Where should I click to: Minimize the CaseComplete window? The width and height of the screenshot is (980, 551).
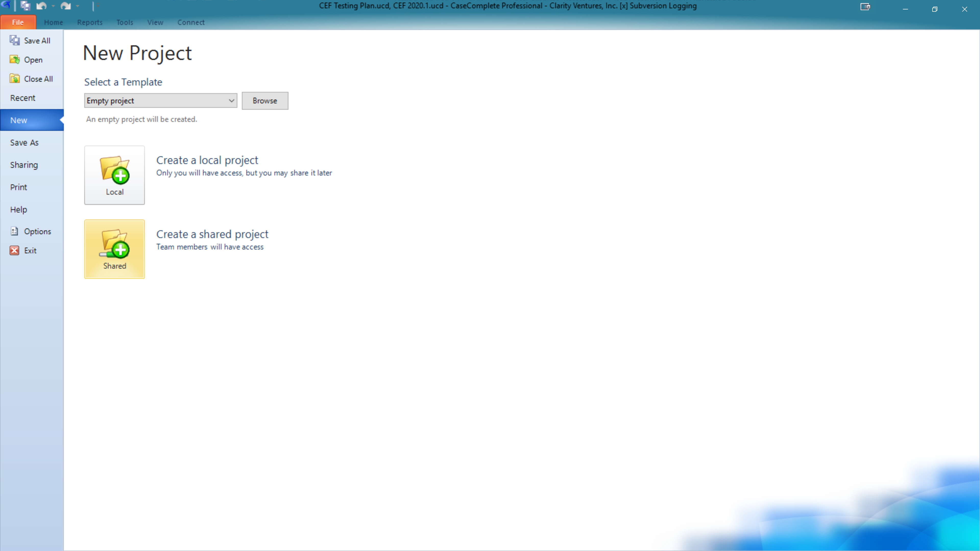(x=905, y=9)
